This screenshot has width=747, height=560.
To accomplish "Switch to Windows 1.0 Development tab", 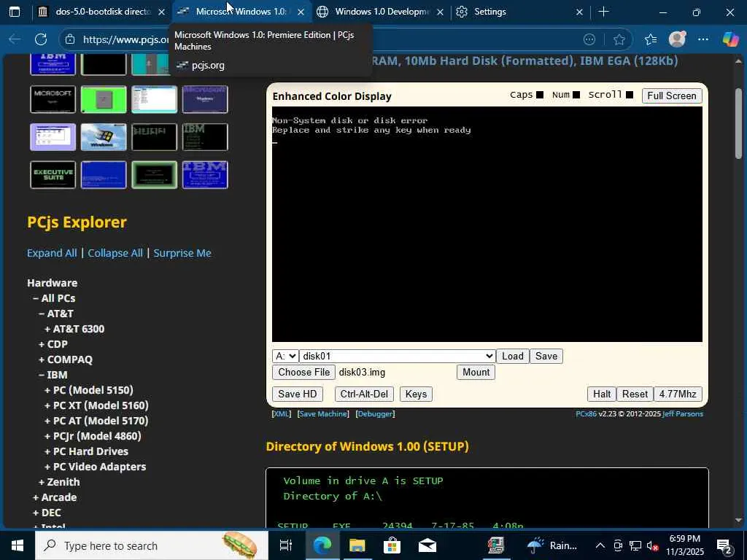I will pyautogui.click(x=381, y=12).
